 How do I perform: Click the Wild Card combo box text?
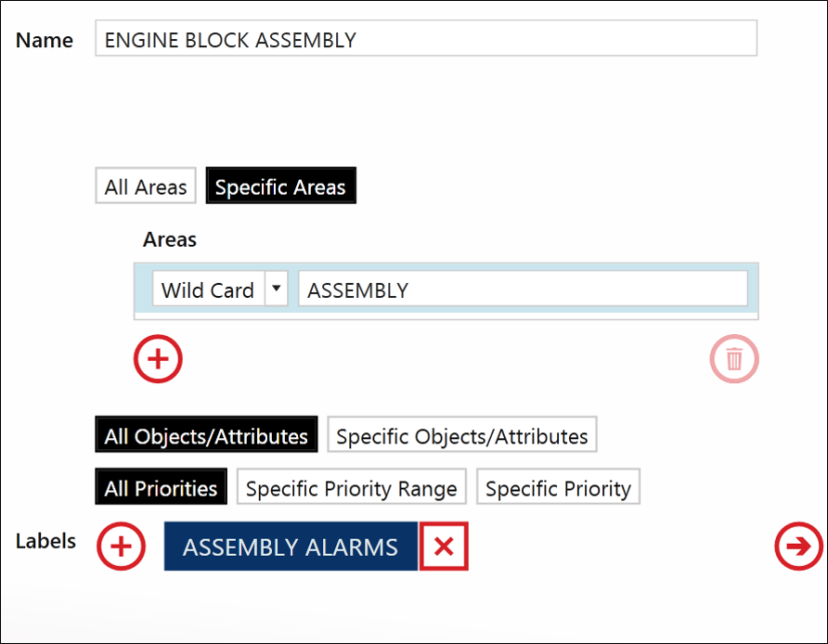point(208,289)
